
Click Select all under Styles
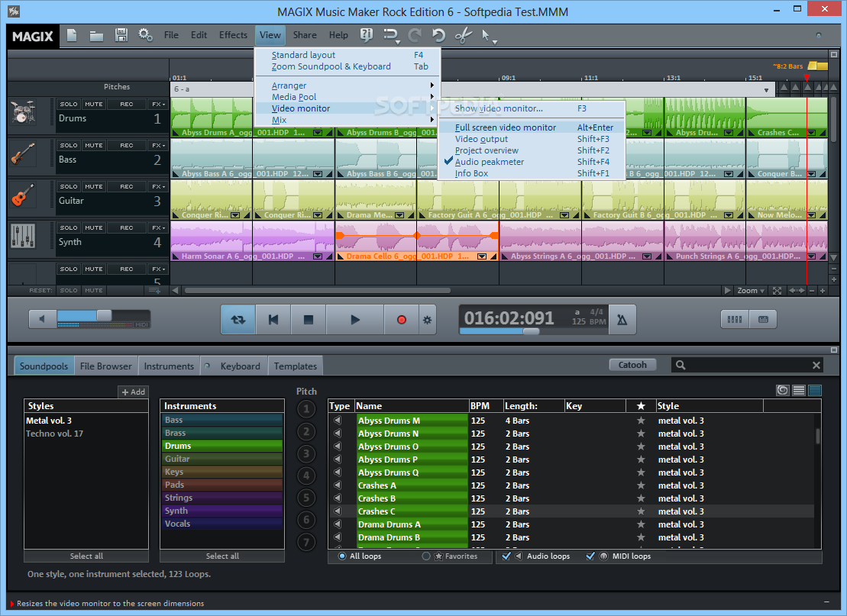click(86, 556)
